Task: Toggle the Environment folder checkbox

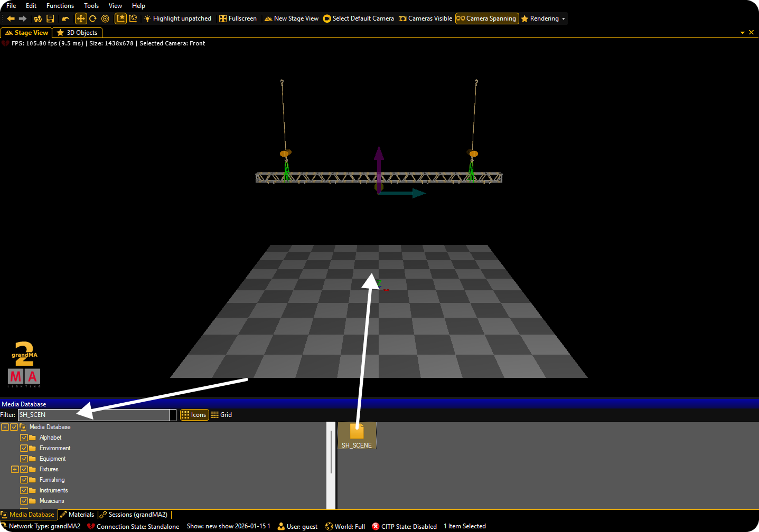Action: click(x=24, y=448)
